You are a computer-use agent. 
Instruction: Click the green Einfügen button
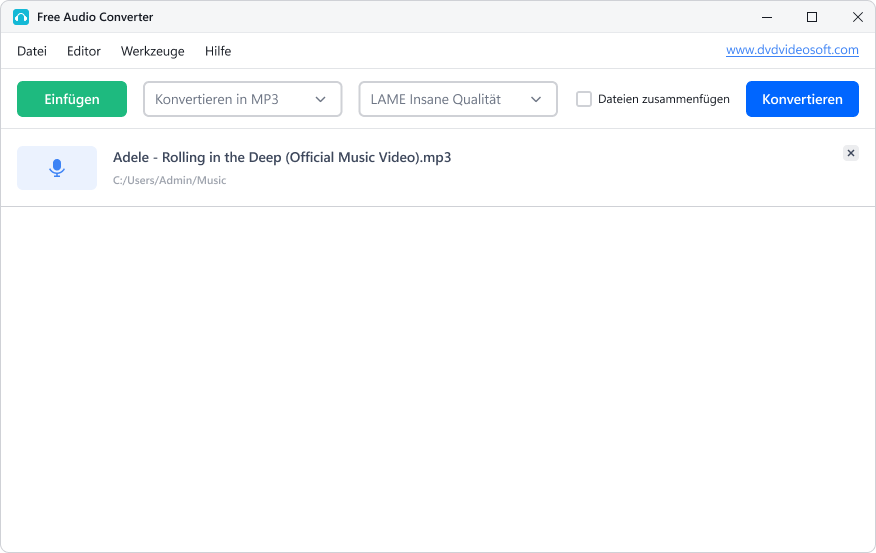pyautogui.click(x=72, y=99)
